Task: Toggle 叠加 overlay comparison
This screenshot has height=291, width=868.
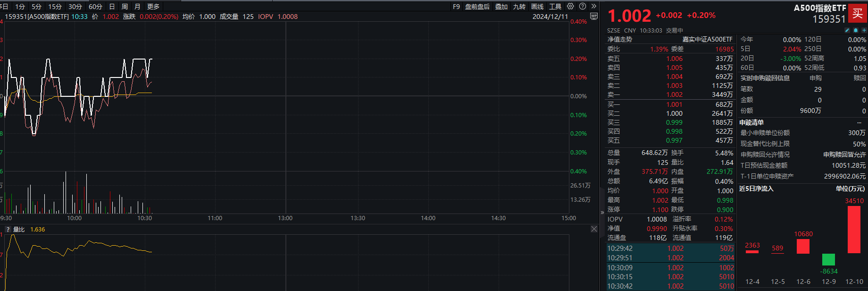Action: coord(501,7)
